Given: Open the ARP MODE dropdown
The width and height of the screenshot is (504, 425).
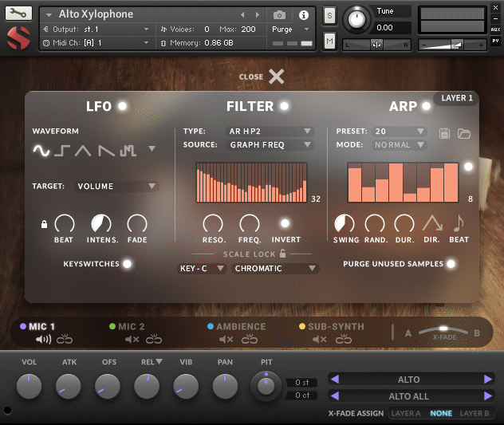Looking at the screenshot, I should coord(400,144).
